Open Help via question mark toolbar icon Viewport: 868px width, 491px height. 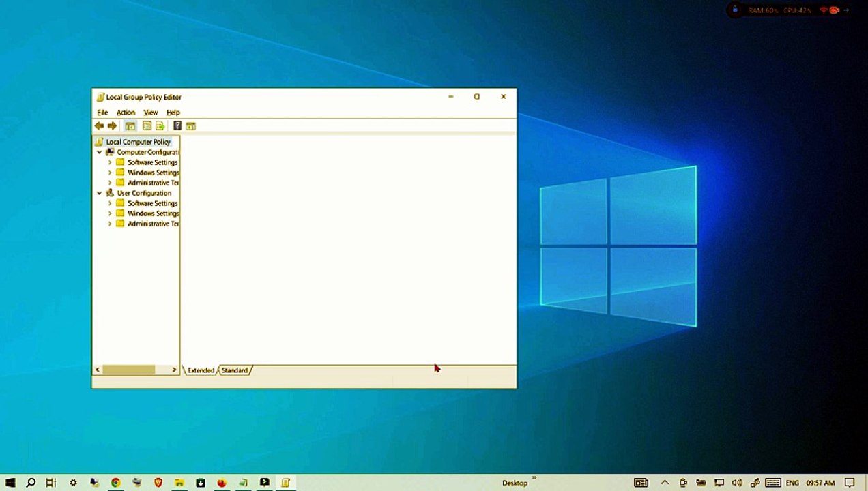point(177,126)
